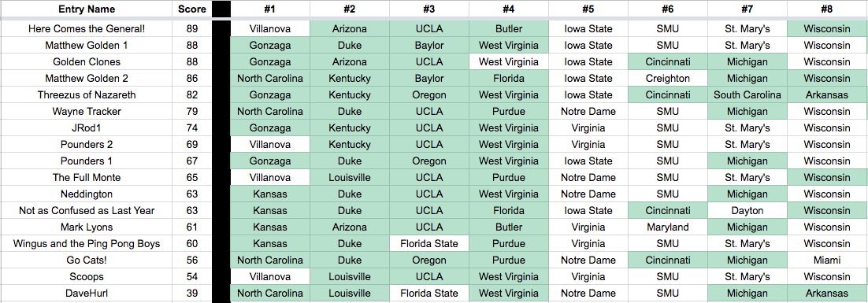
Task: Select the Miami cell in Go Cats! row
Action: 827,261
